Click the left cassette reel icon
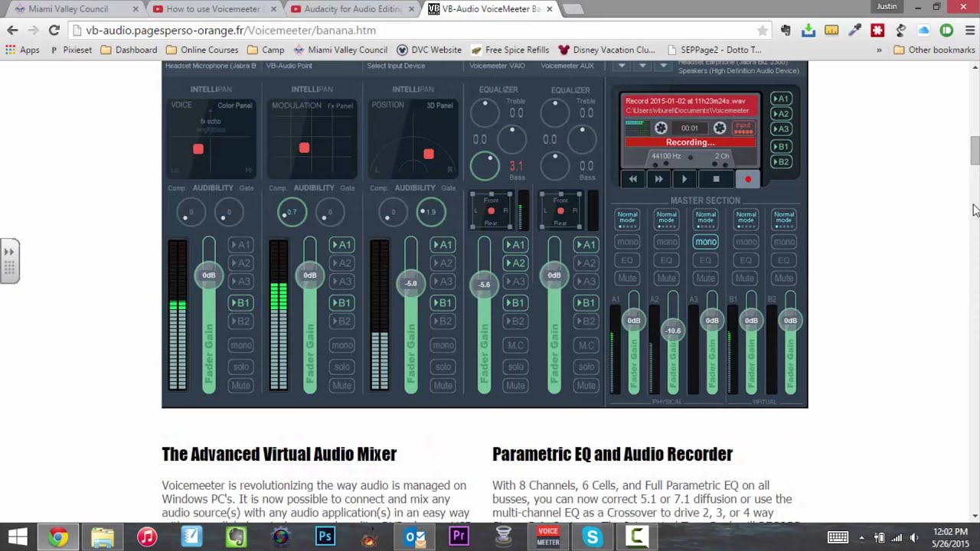The height and width of the screenshot is (551, 980). click(661, 128)
